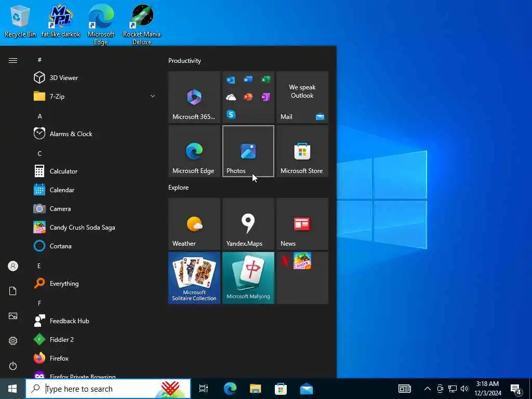
Task: Open the Microsoft Store tile
Action: pos(302,151)
